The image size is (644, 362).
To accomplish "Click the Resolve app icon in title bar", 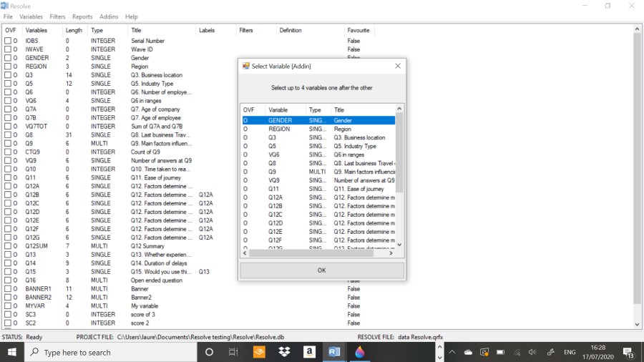I will pos(4,6).
